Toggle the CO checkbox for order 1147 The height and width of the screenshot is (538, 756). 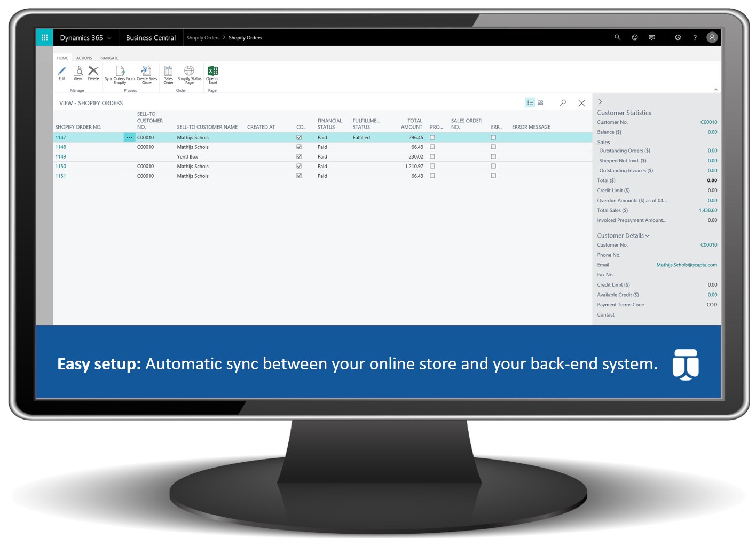(299, 137)
